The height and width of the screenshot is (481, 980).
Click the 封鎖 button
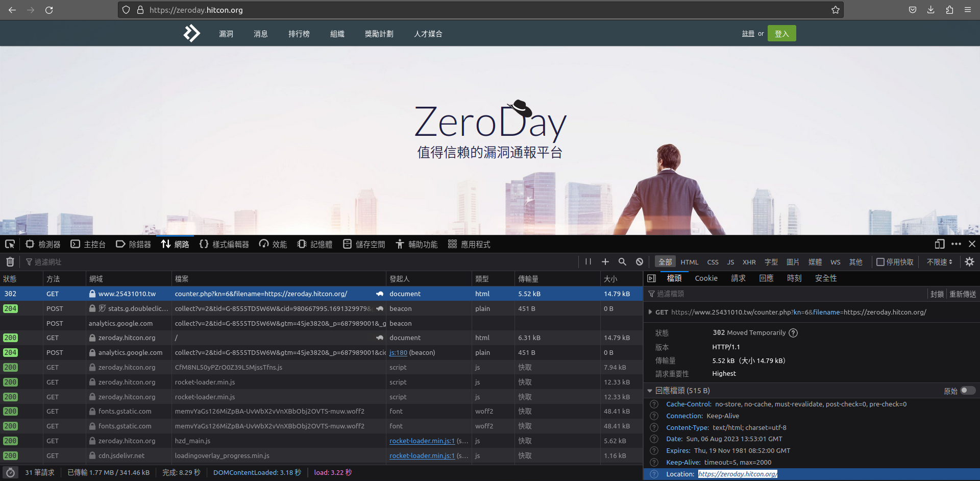(937, 294)
